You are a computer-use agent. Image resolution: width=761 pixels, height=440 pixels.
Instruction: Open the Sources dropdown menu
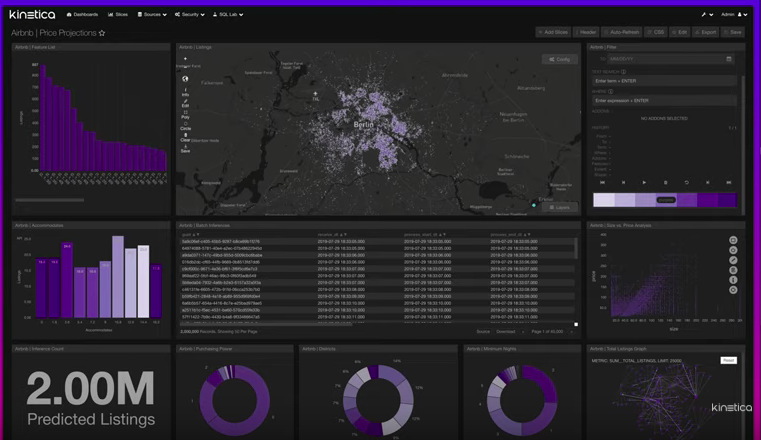pos(151,15)
